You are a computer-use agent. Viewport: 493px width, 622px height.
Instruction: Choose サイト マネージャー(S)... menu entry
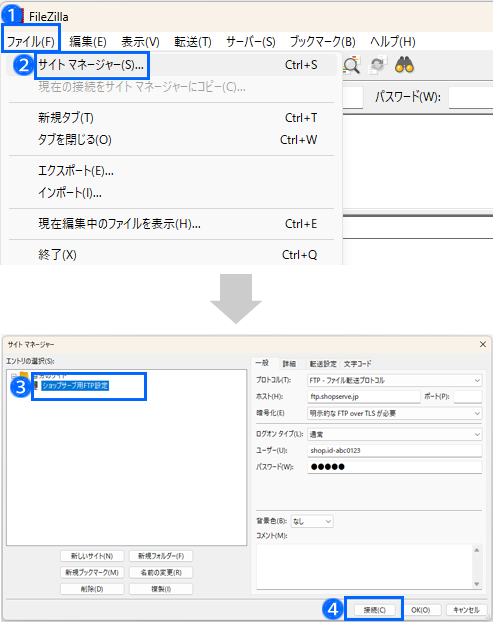tap(91, 65)
